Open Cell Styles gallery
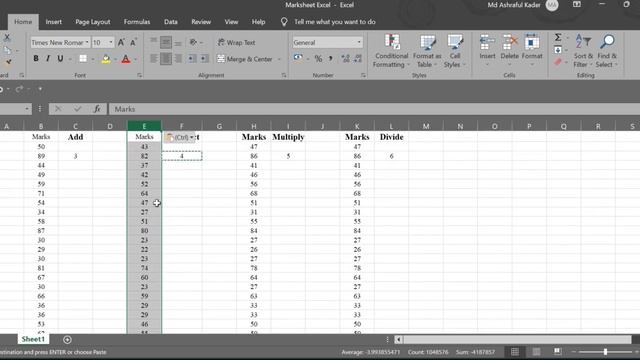Viewport: 640px width, 360px height. (x=454, y=51)
